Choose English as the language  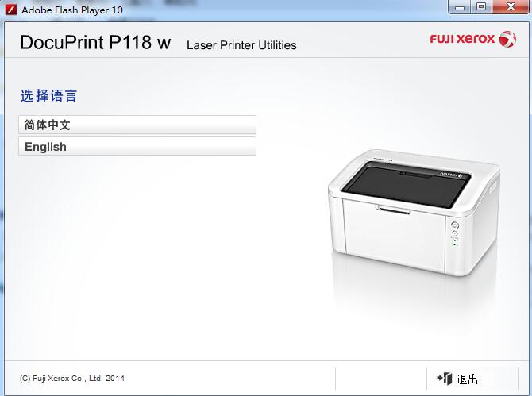(137, 147)
